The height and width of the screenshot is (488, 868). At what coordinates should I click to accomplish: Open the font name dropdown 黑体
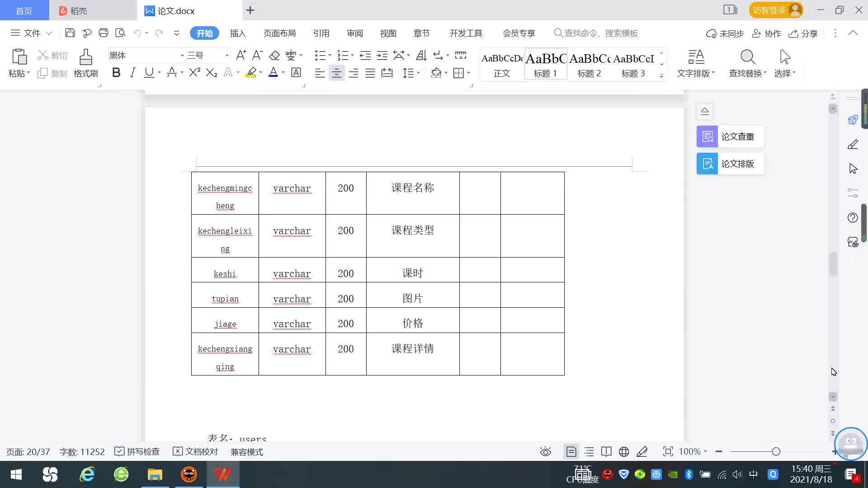pos(182,56)
